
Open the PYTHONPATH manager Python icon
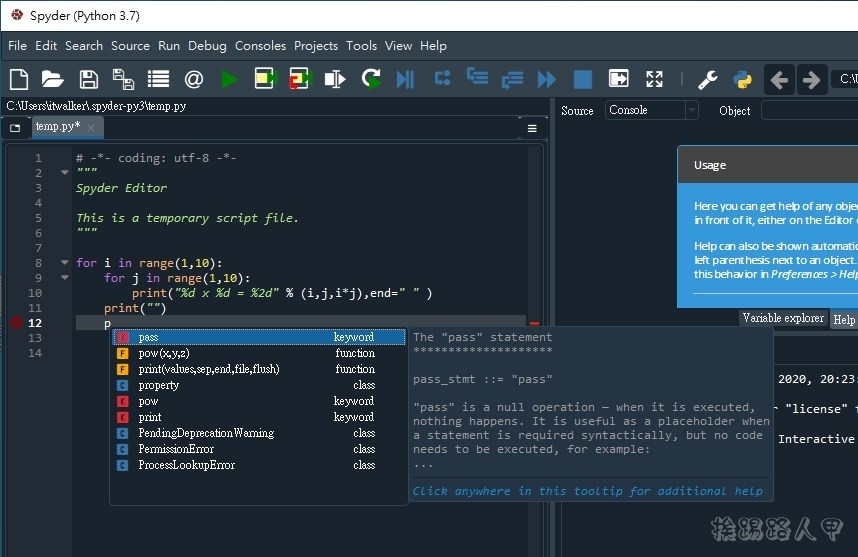pos(741,79)
